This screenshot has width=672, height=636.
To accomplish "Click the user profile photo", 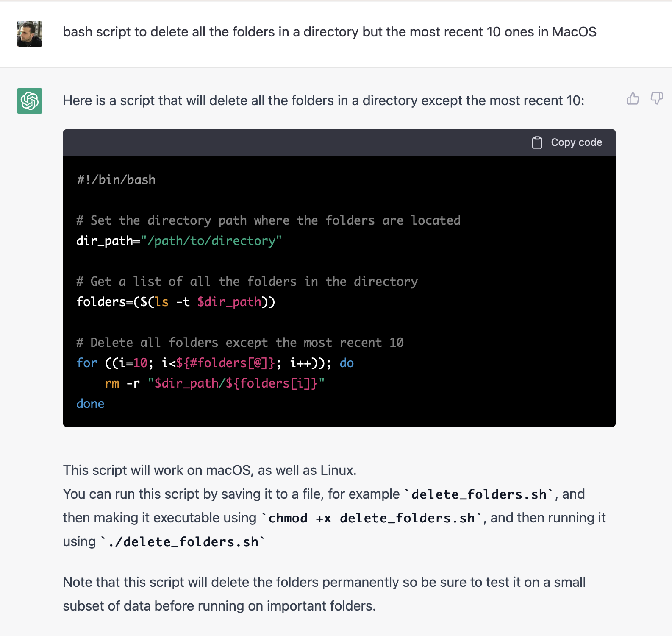I will click(30, 34).
